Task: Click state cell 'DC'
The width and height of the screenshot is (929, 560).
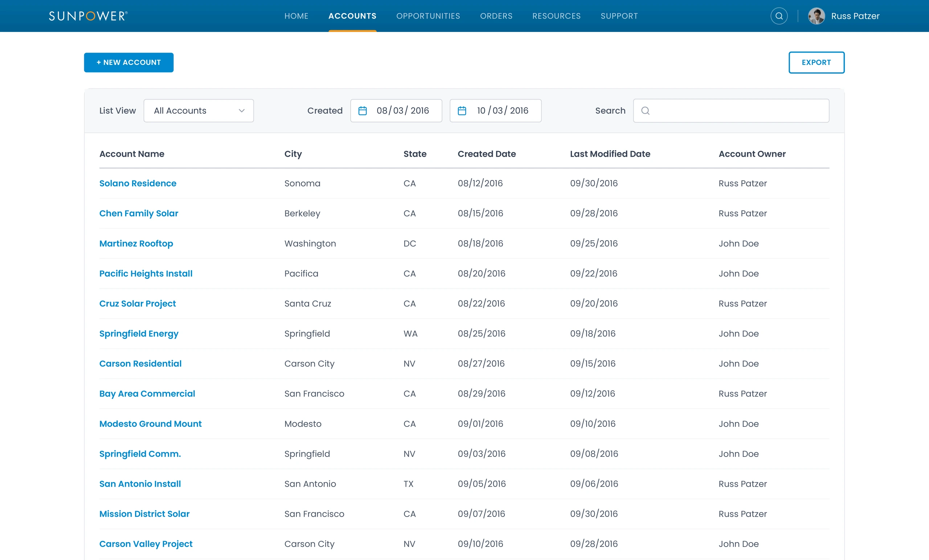Action: 409,244
